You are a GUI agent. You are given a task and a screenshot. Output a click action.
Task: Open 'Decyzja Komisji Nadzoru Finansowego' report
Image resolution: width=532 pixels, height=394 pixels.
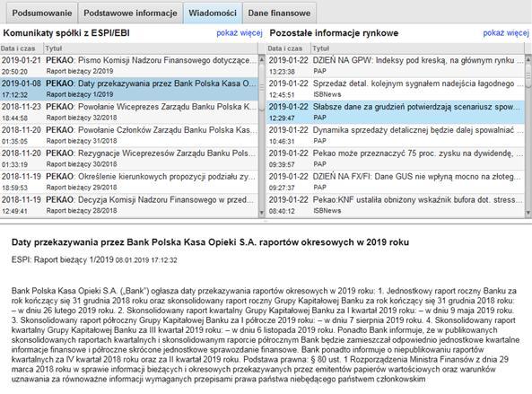coord(129,205)
